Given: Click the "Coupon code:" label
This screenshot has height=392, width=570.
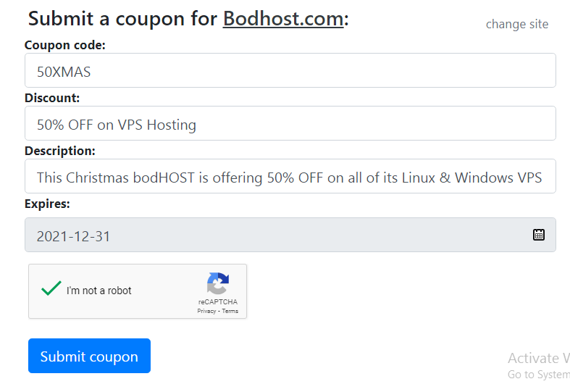Looking at the screenshot, I should click(x=64, y=45).
